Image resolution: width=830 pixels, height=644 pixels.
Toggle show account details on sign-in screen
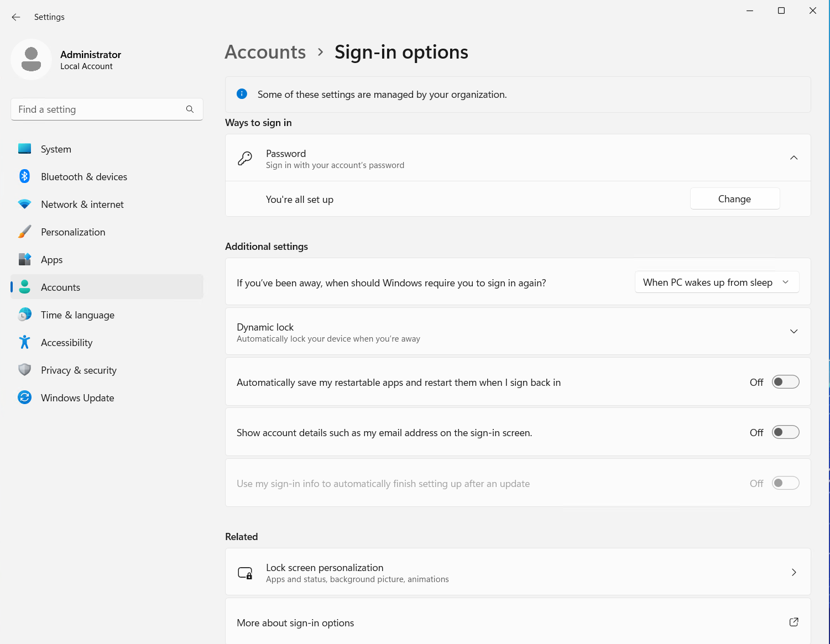pyautogui.click(x=786, y=432)
